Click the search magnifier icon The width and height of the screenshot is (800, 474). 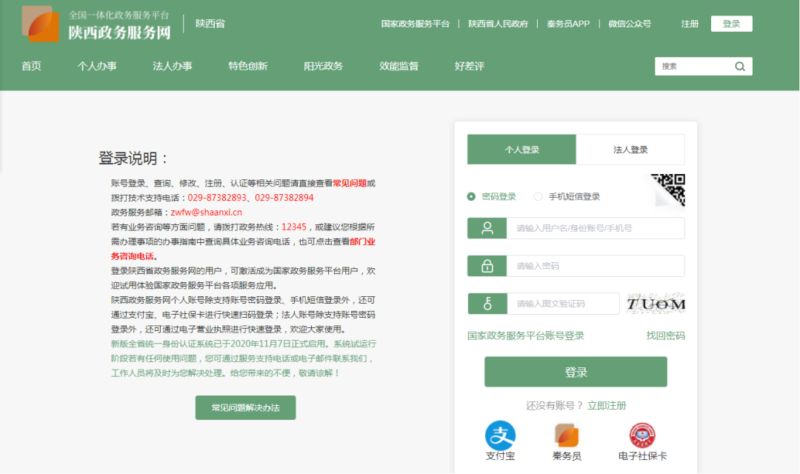pos(740,66)
